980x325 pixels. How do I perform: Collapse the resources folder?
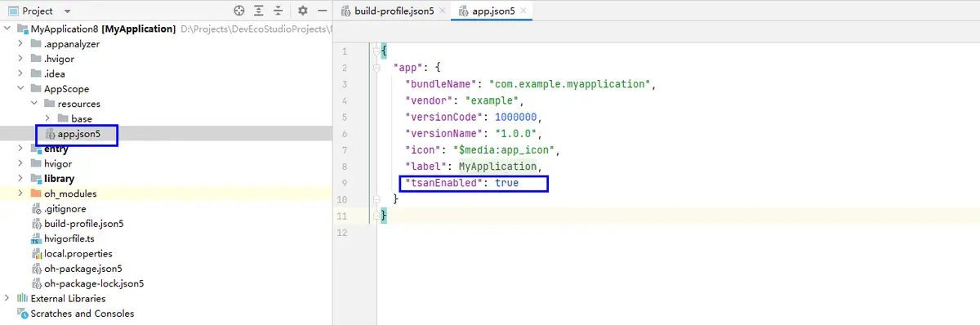pos(34,104)
